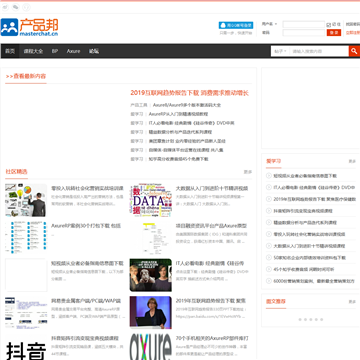Click play icon beside 50家知名企业 sidebar item
Viewport: 360px width, 360px height.
(269, 257)
